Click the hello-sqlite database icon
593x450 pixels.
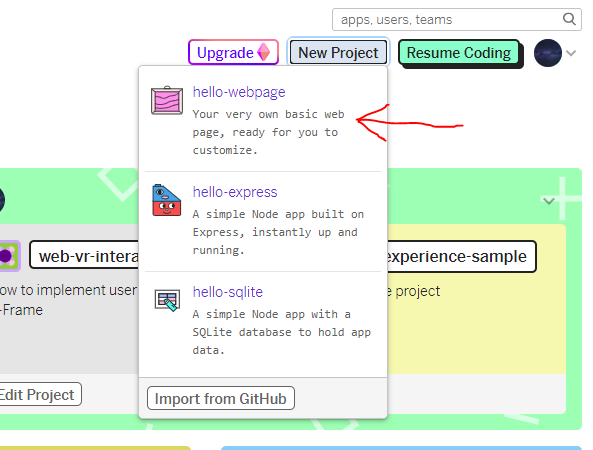pos(167,300)
